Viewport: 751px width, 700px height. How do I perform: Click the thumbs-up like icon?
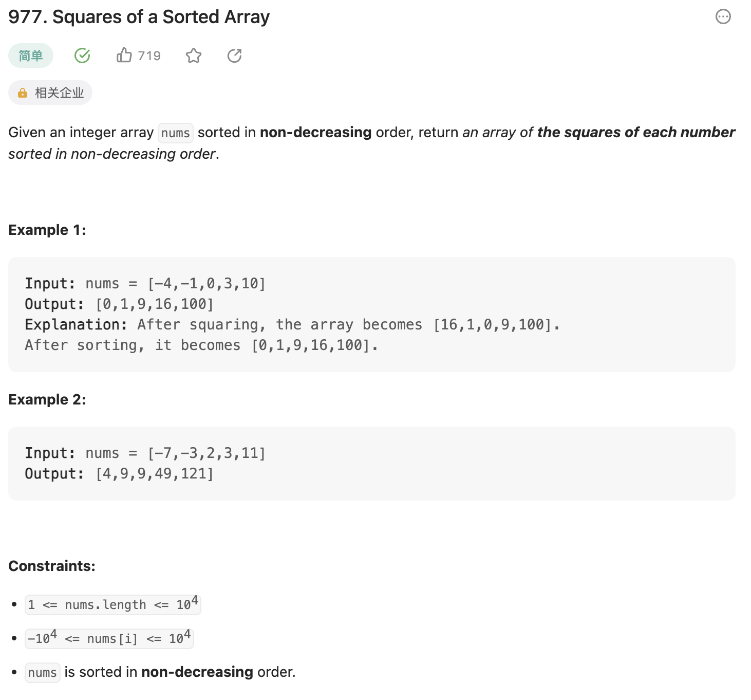point(124,55)
